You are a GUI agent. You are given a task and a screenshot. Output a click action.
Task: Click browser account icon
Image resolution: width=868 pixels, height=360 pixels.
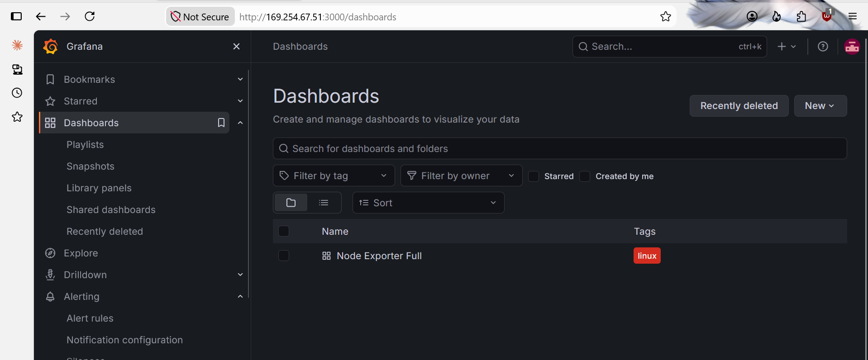click(752, 17)
